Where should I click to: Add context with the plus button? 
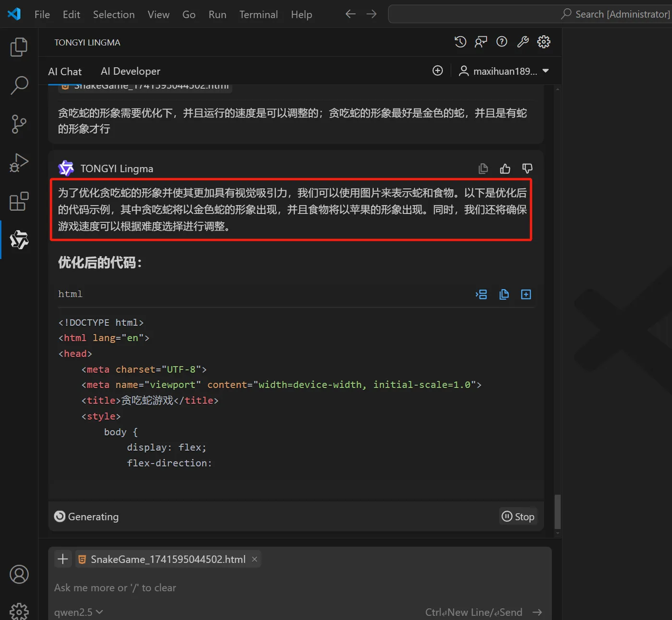(x=63, y=559)
